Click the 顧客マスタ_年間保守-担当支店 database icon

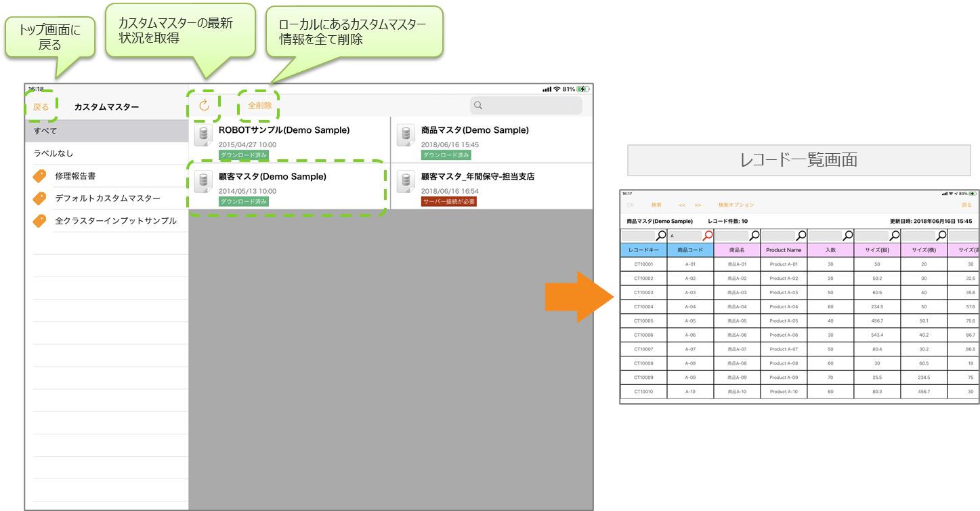point(406,182)
